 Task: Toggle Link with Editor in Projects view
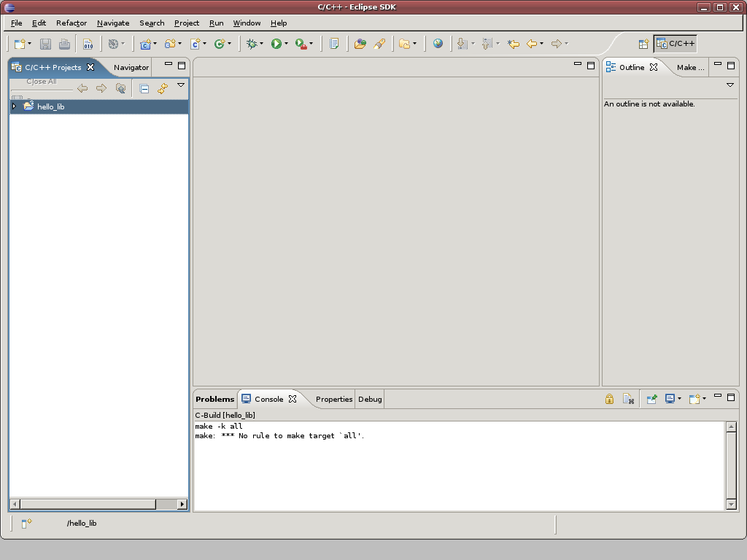tap(163, 88)
